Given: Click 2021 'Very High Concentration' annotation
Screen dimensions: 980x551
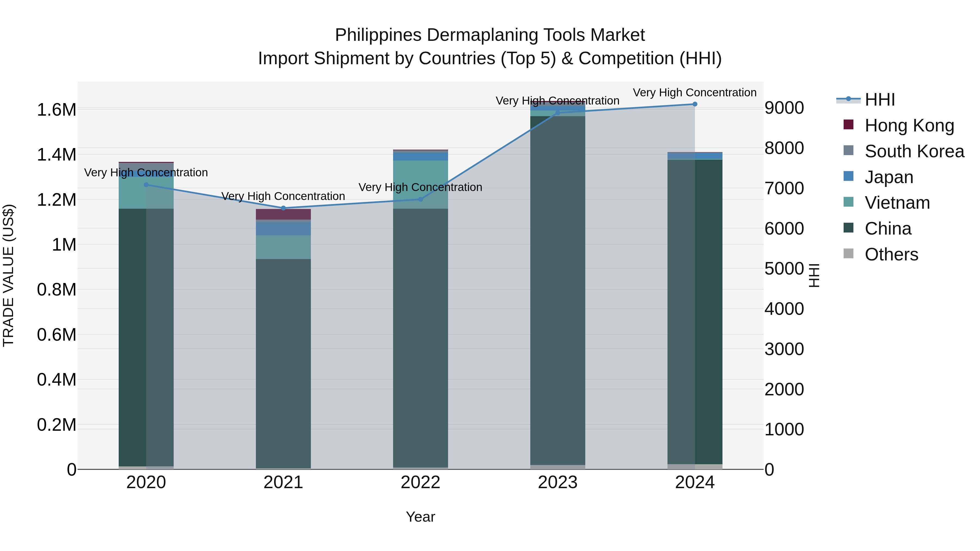Looking at the screenshot, I should click(283, 196).
